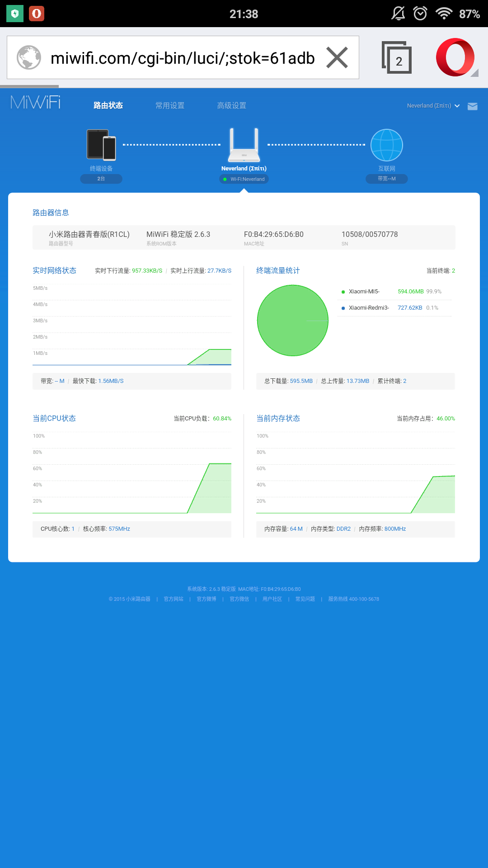Click the MiWiFi logo

36,102
